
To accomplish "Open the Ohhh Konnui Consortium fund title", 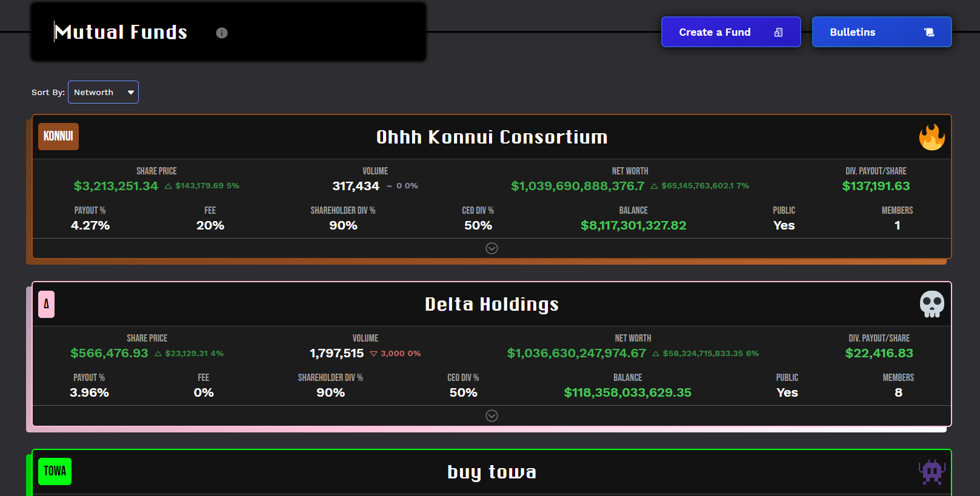I will pyautogui.click(x=492, y=137).
